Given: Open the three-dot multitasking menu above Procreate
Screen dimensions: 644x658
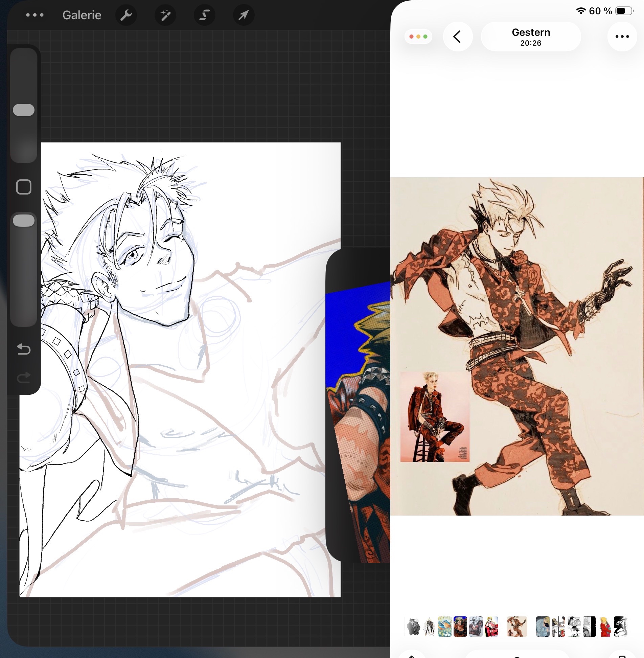Looking at the screenshot, I should click(35, 15).
